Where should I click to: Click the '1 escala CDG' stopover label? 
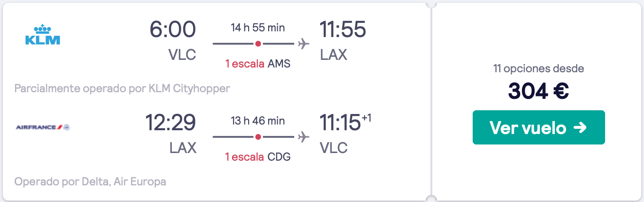[x=258, y=157]
